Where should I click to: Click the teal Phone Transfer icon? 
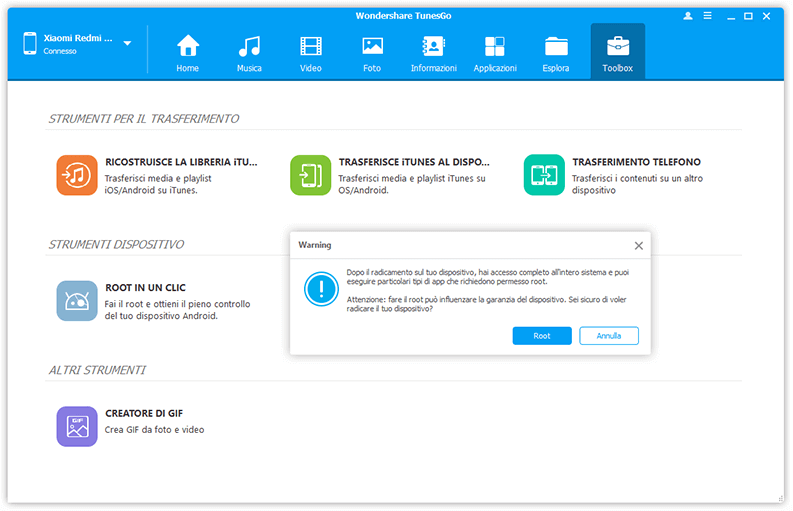point(544,175)
